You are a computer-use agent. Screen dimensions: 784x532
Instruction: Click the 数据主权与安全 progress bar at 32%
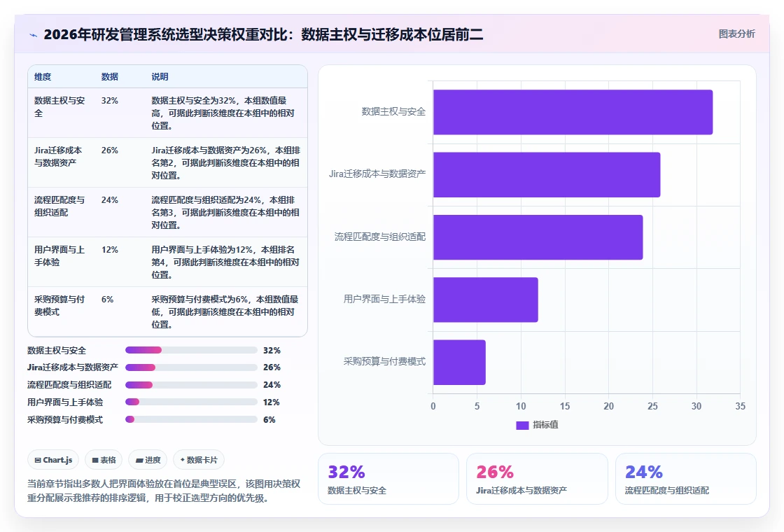pos(191,350)
